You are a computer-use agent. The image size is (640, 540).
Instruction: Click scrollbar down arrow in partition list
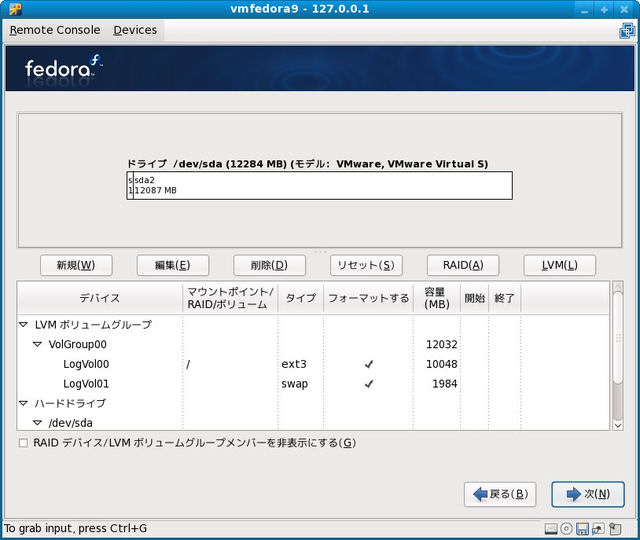click(x=618, y=425)
